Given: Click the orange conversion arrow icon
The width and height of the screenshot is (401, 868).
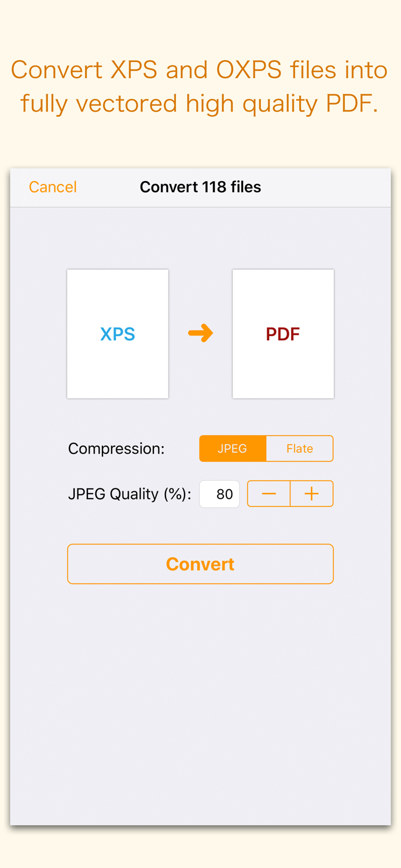Looking at the screenshot, I should click(x=200, y=333).
